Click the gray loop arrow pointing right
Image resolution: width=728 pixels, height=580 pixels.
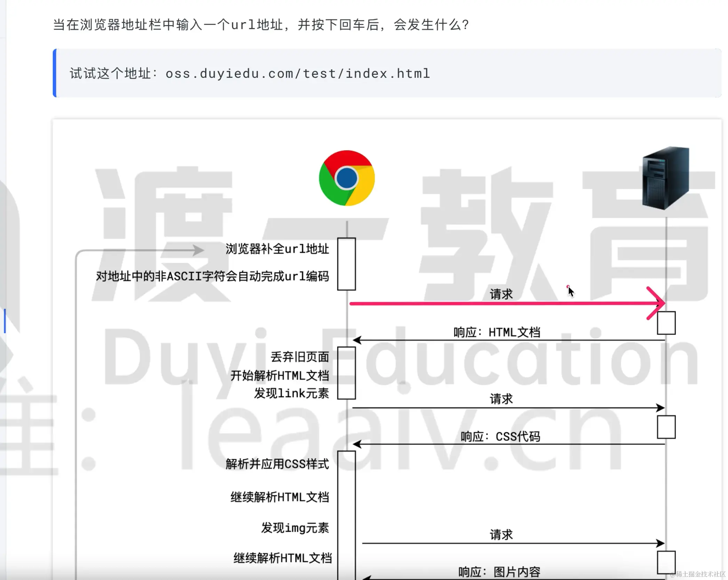tap(198, 250)
